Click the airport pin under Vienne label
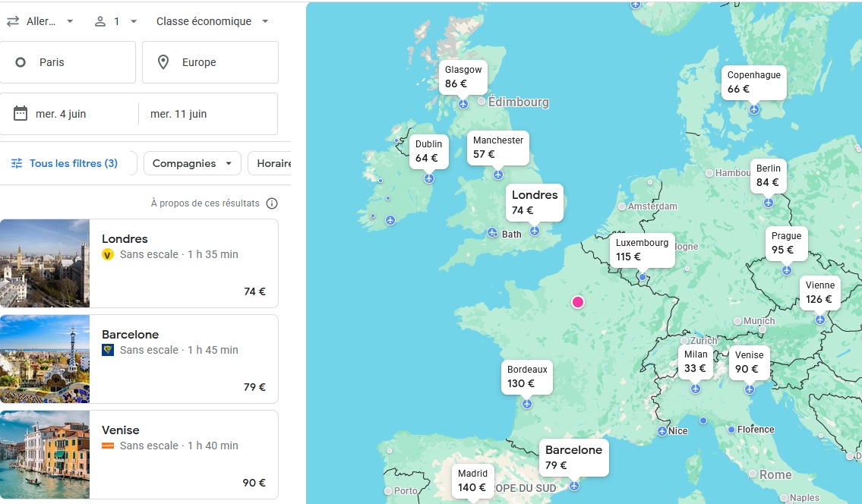This screenshot has height=504, width=862. [820, 320]
